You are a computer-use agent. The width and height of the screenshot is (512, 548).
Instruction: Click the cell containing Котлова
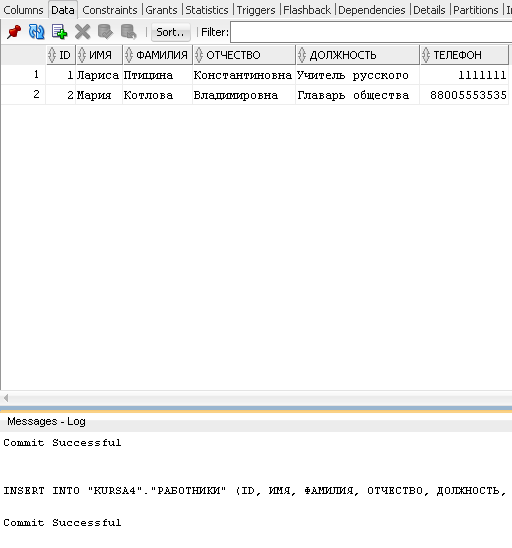157,95
